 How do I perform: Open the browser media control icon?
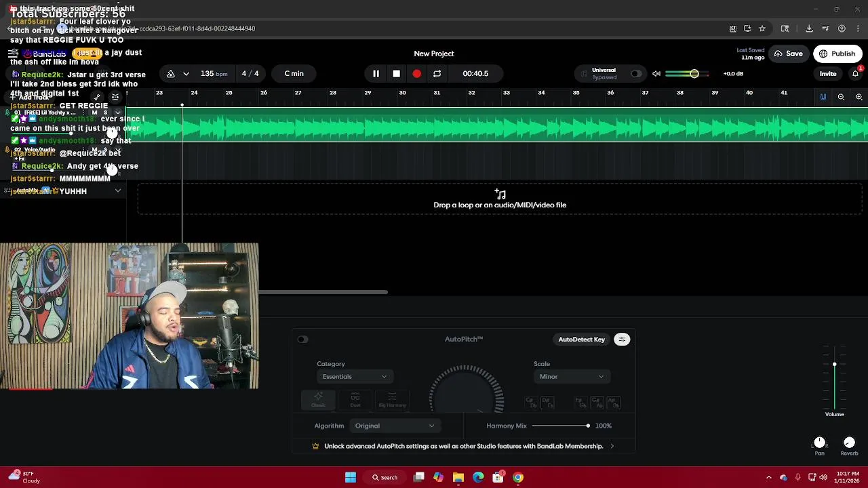tap(825, 28)
